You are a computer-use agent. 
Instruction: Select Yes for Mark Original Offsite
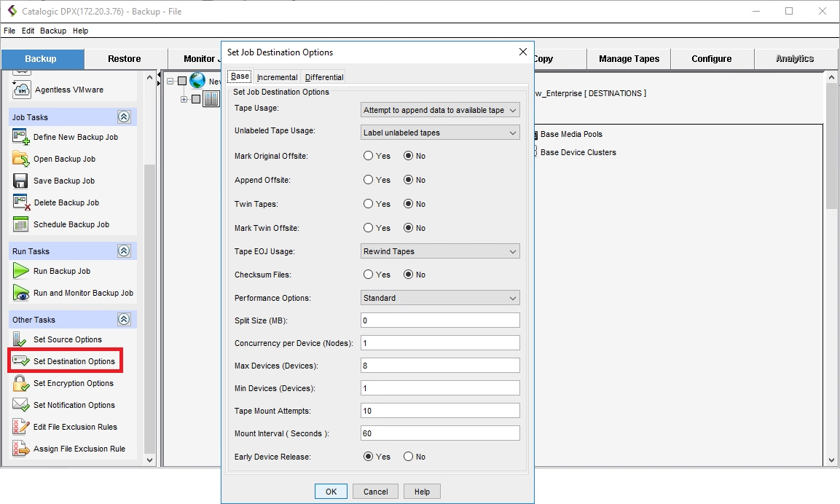click(368, 156)
